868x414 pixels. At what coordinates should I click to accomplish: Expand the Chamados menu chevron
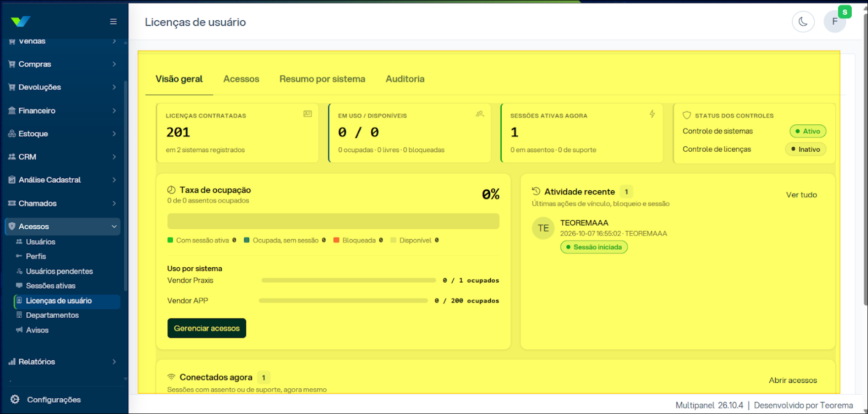point(114,203)
